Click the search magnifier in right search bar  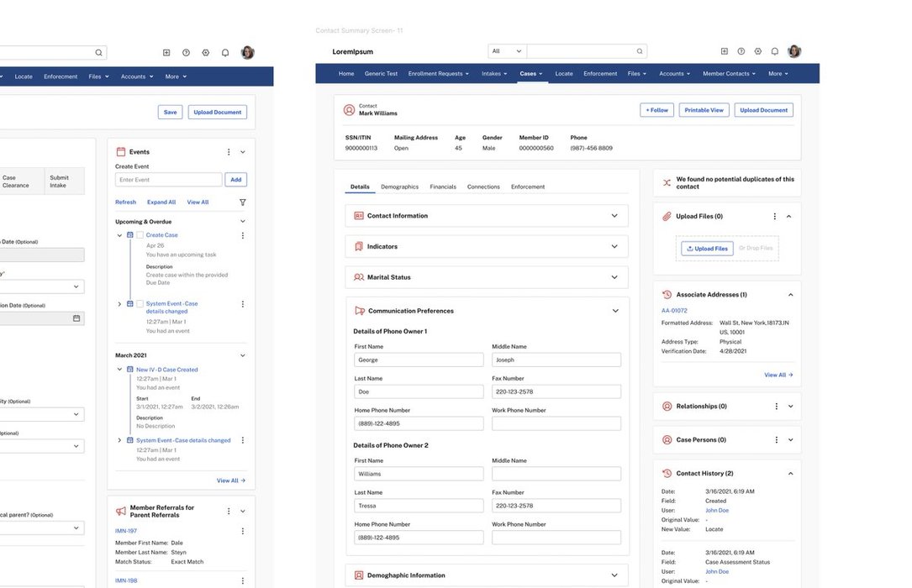point(640,51)
